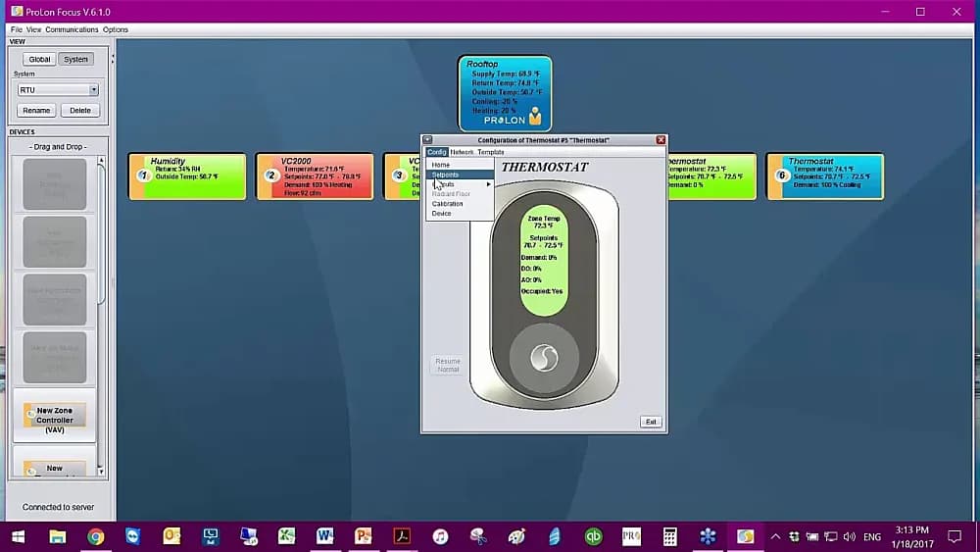Open the Action Center notifications icon
The width and height of the screenshot is (980, 552).
tap(955, 536)
